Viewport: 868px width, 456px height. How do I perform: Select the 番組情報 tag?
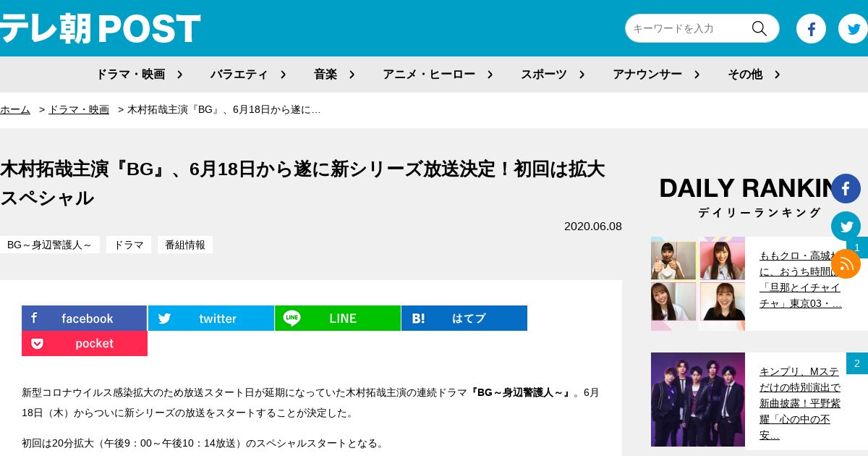pos(185,245)
